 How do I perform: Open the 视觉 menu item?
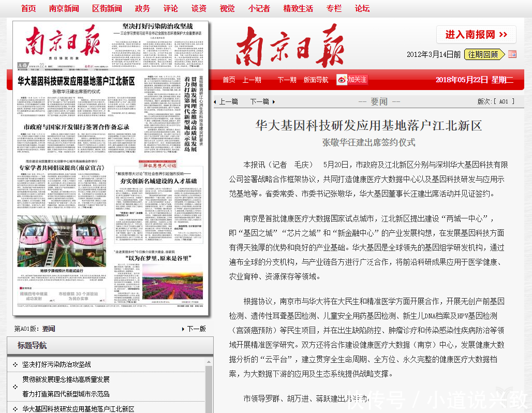pos(227,8)
